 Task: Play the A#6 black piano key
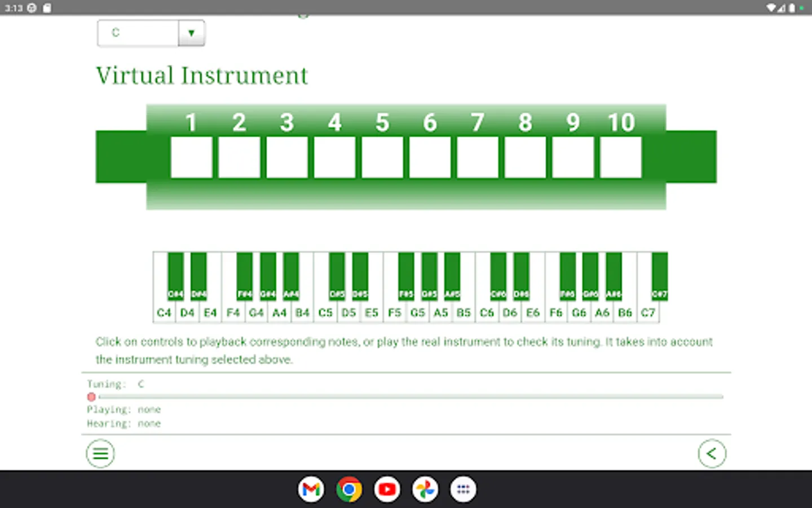(614, 276)
